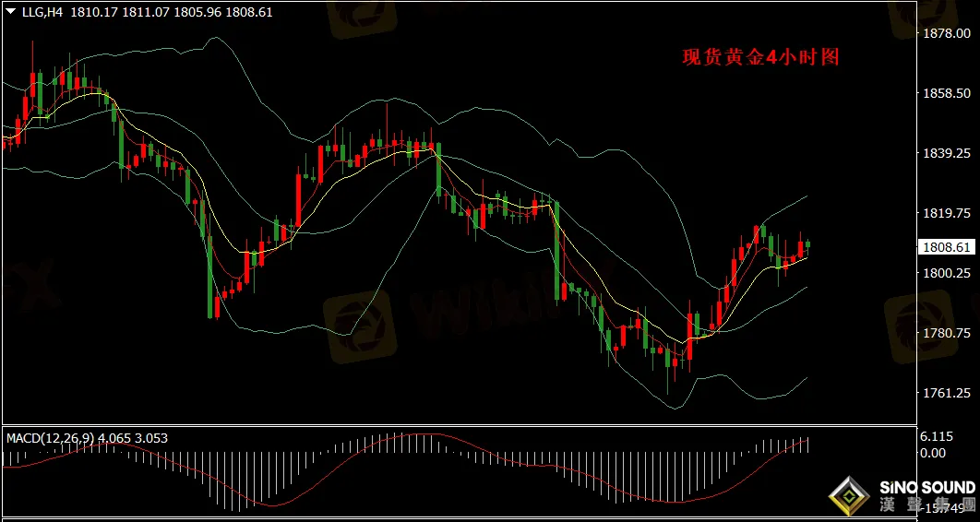Click the Sino Sound logo icon
This screenshot has width=980, height=522.
(849, 496)
